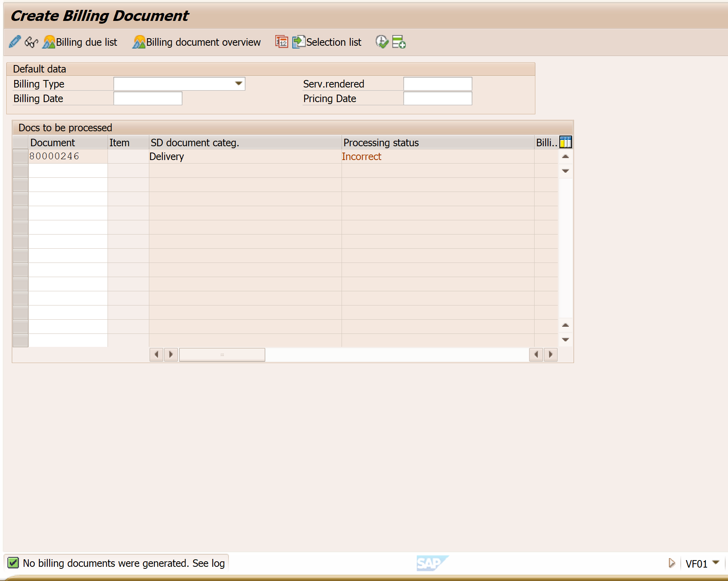Click the Billing Date input field

[x=148, y=98]
